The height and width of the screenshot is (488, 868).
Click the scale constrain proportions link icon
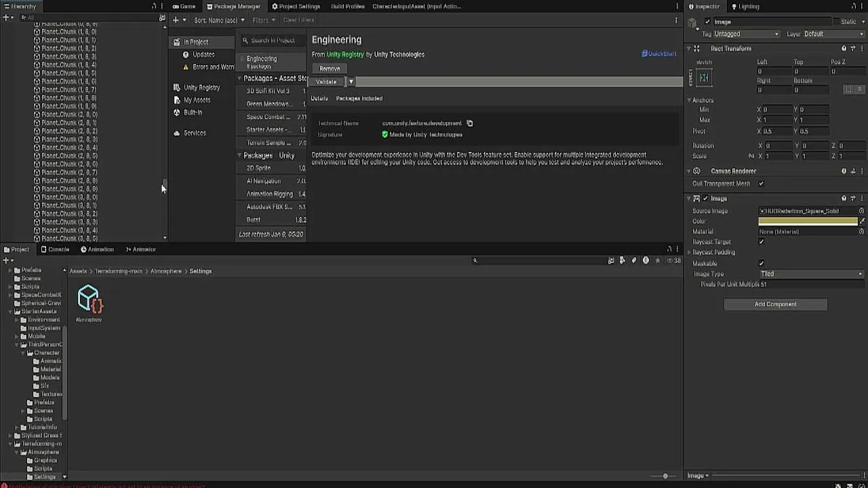tap(751, 156)
